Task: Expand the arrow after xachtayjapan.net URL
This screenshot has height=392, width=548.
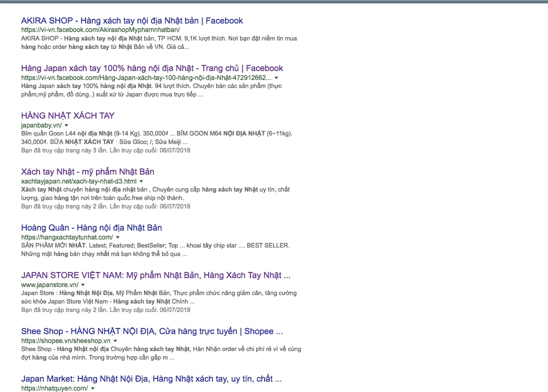Action: pos(141,181)
